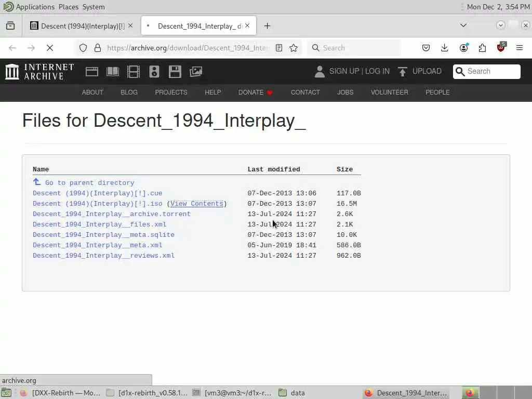Open the Firefox account icon
Screen dimensions: 532x399
pyautogui.click(x=464, y=48)
